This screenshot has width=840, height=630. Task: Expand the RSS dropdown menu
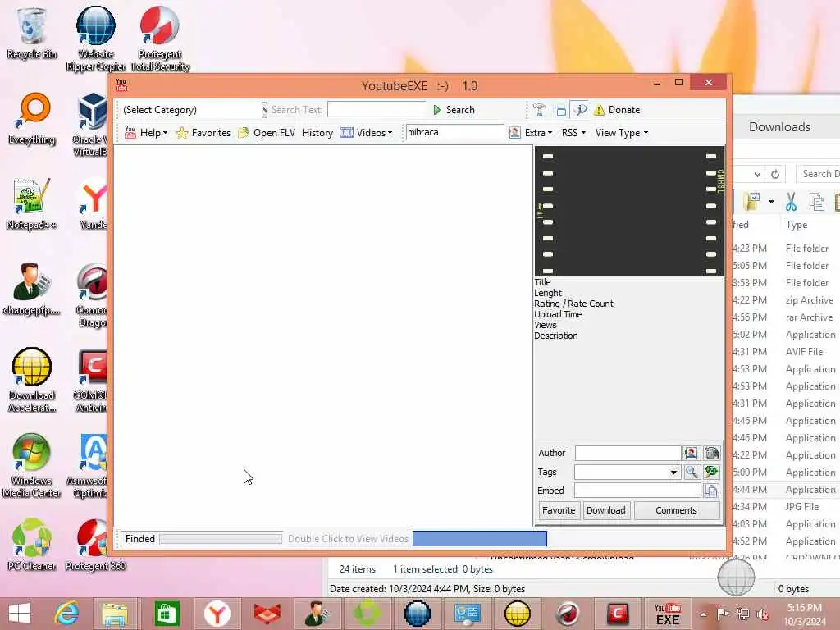pos(573,133)
